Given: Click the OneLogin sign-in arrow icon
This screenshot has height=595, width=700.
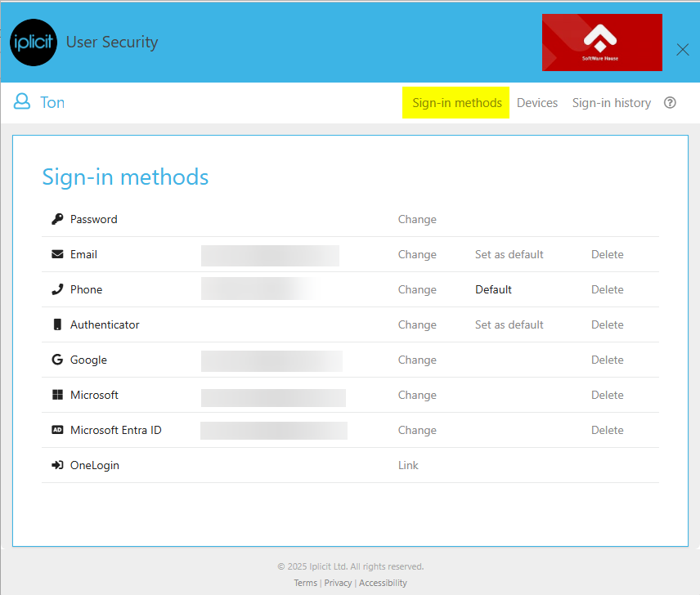Looking at the screenshot, I should (57, 465).
